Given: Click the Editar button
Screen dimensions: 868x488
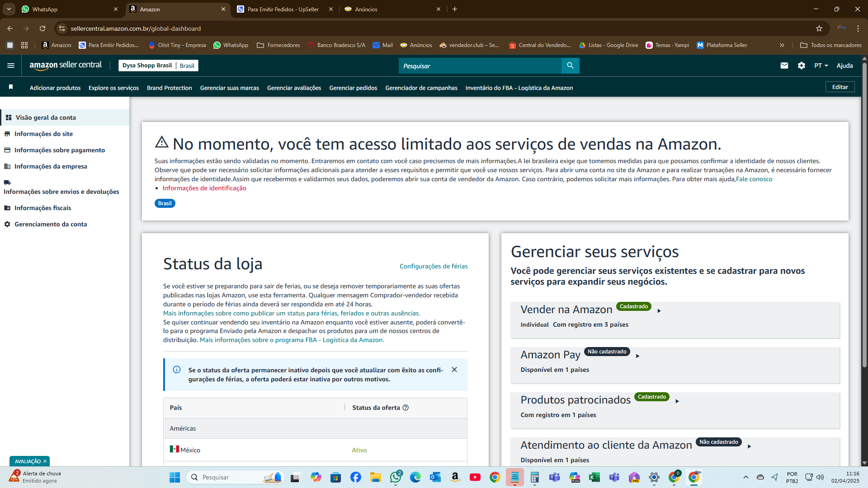Looking at the screenshot, I should coord(840,87).
